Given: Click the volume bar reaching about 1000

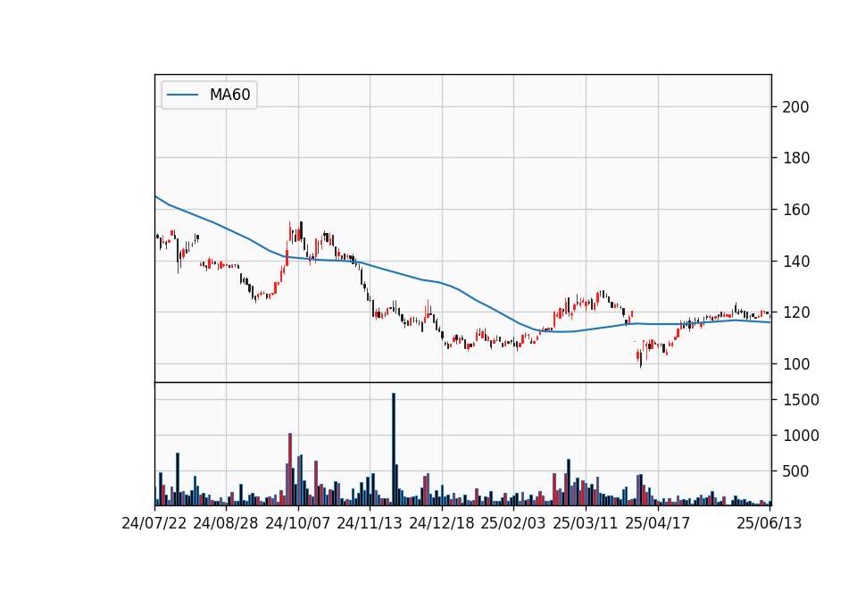Looking at the screenshot, I should (x=290, y=470).
